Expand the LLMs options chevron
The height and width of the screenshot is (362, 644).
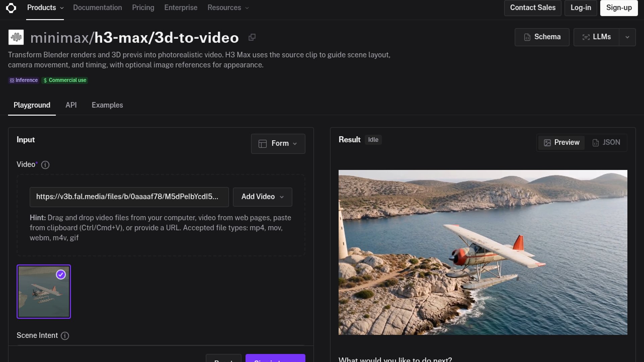(x=627, y=37)
